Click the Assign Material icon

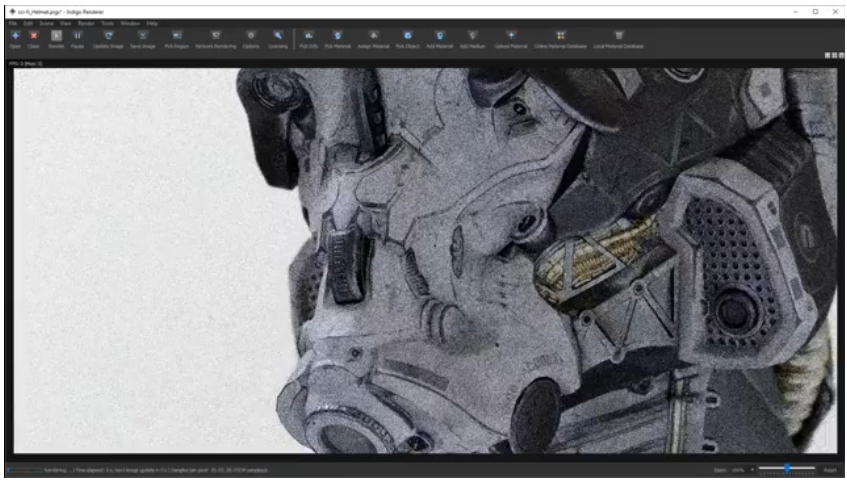point(373,37)
